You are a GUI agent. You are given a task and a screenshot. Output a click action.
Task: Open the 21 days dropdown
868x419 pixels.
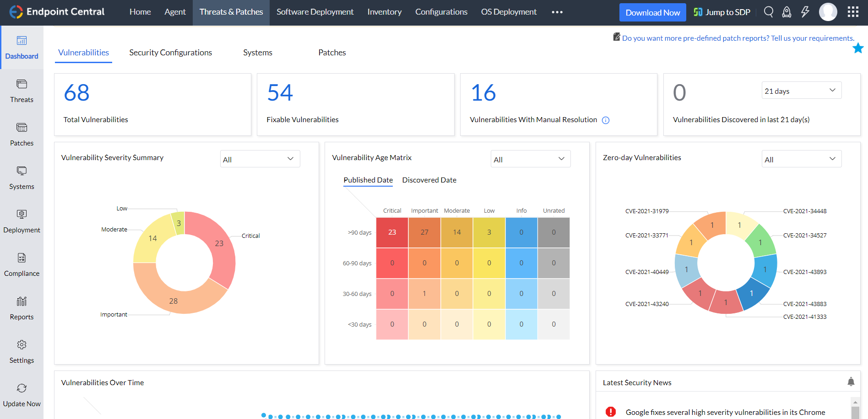point(801,90)
